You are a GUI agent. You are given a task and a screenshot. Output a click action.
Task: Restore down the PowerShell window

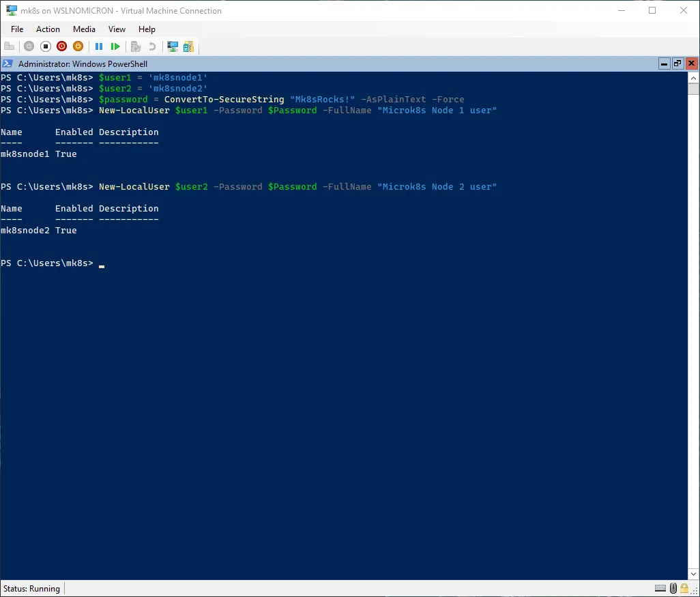677,63
